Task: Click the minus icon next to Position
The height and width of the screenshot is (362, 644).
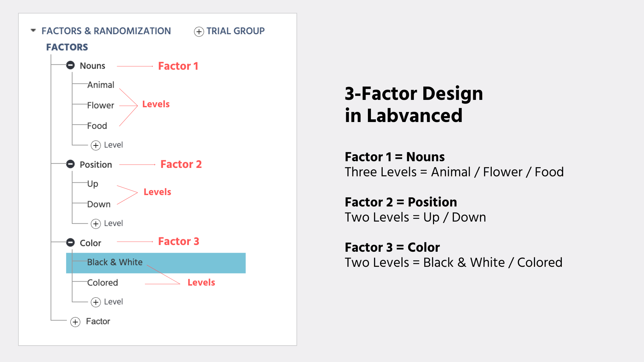Action: [x=70, y=164]
